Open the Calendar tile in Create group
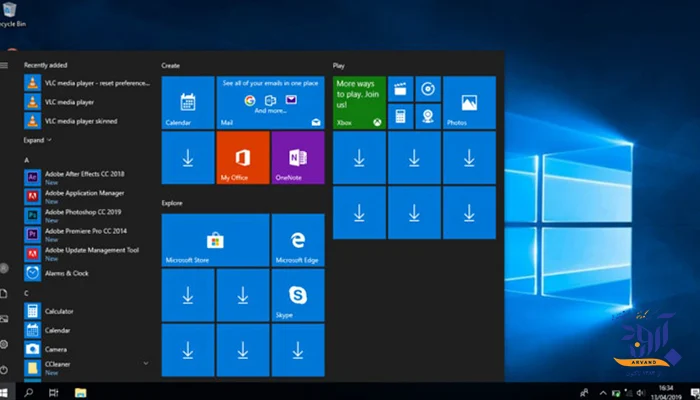The image size is (700, 400). coord(188,102)
